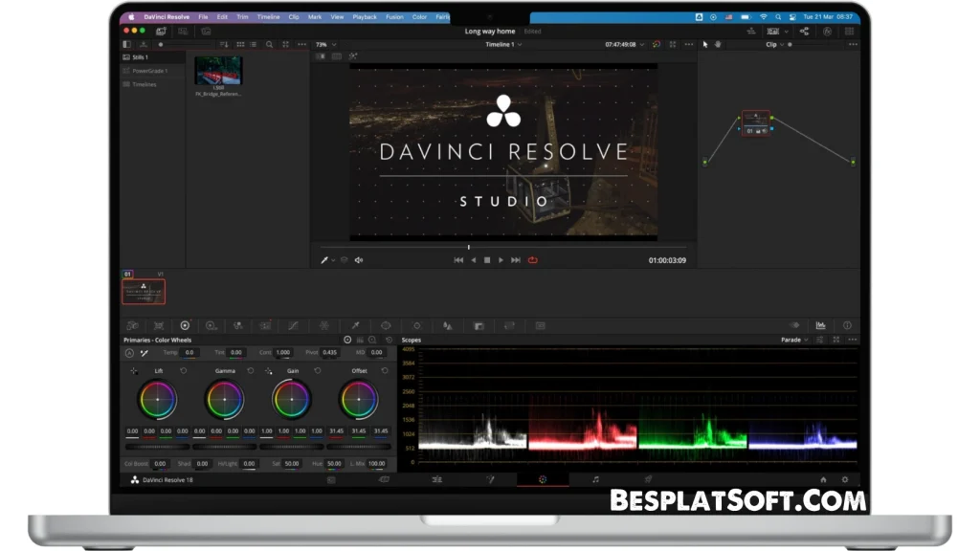Viewport: 980px width, 551px height.
Task: Open the Color menu in the menu bar
Action: click(420, 15)
